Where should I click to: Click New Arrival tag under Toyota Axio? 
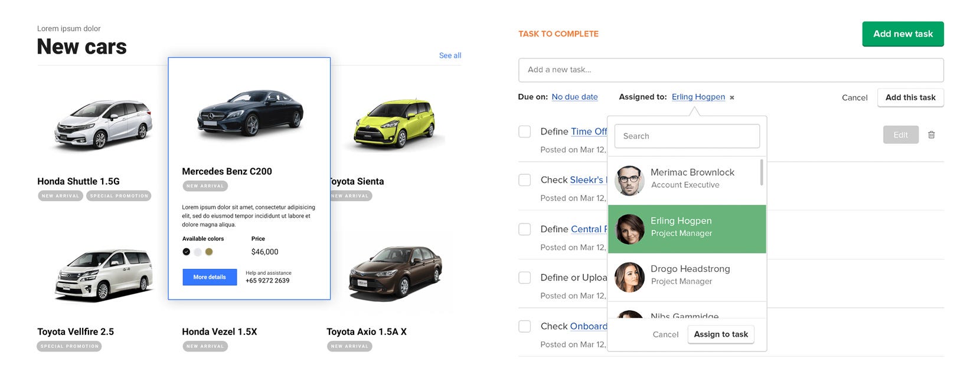click(349, 346)
